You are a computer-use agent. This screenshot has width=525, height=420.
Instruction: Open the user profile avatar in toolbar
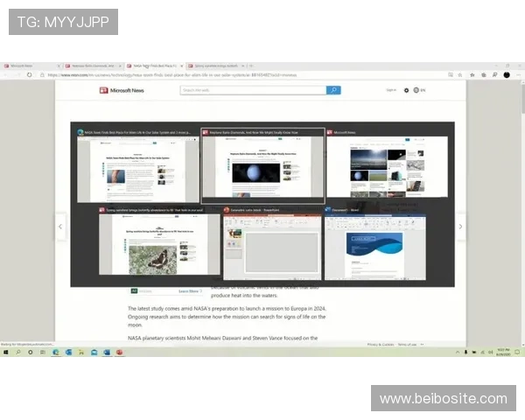tap(507, 74)
